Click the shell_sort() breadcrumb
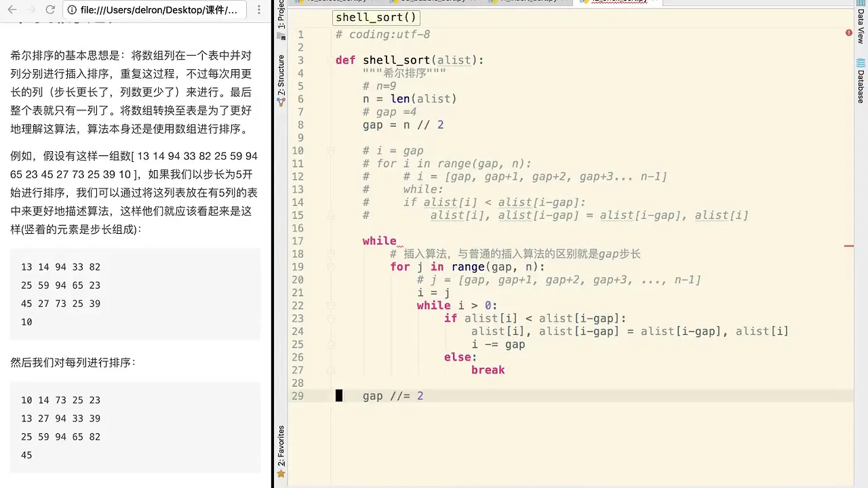Viewport: 868px width, 488px height. [376, 18]
